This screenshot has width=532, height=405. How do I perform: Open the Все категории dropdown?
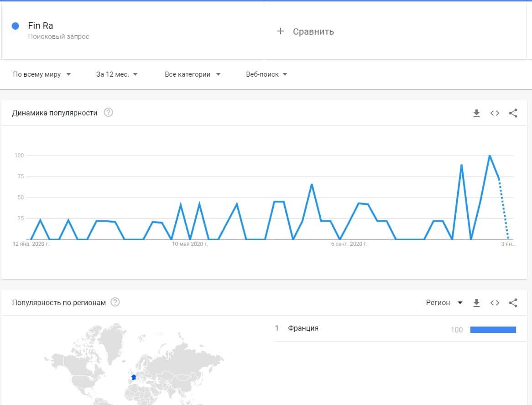[x=193, y=74]
